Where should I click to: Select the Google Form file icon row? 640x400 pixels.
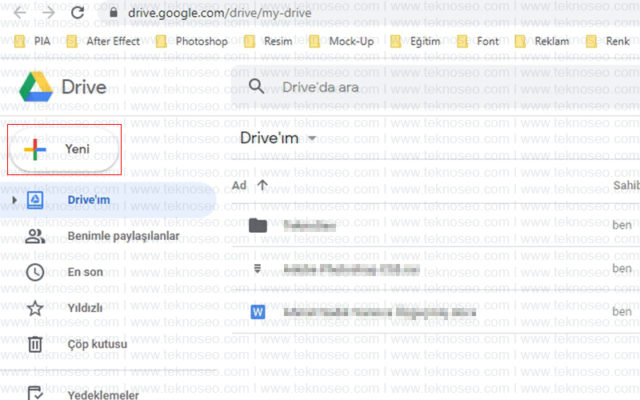coord(257,269)
